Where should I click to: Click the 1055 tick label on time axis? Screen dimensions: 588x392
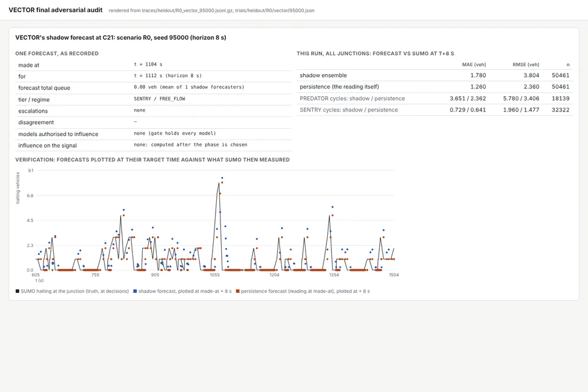click(214, 275)
